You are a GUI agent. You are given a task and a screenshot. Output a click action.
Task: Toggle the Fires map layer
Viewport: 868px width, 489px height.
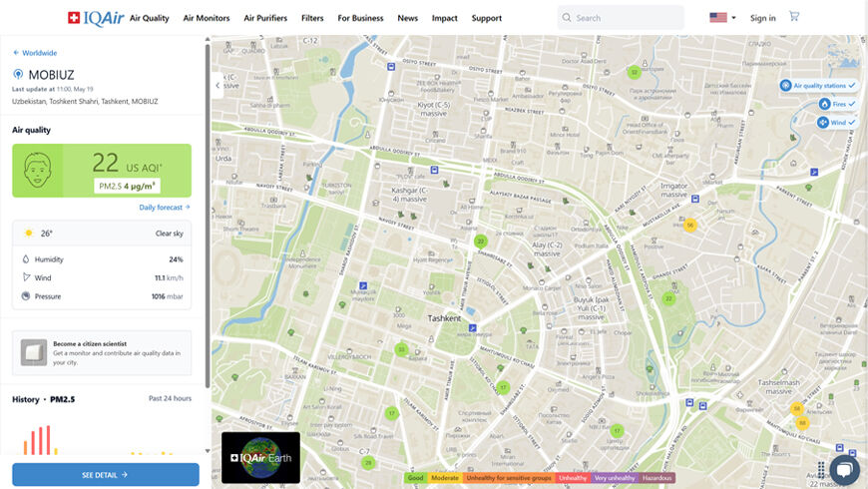837,104
